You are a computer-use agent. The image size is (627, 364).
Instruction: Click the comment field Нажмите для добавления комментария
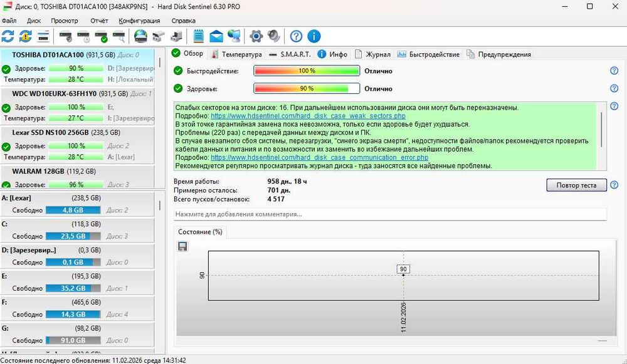click(x=390, y=214)
